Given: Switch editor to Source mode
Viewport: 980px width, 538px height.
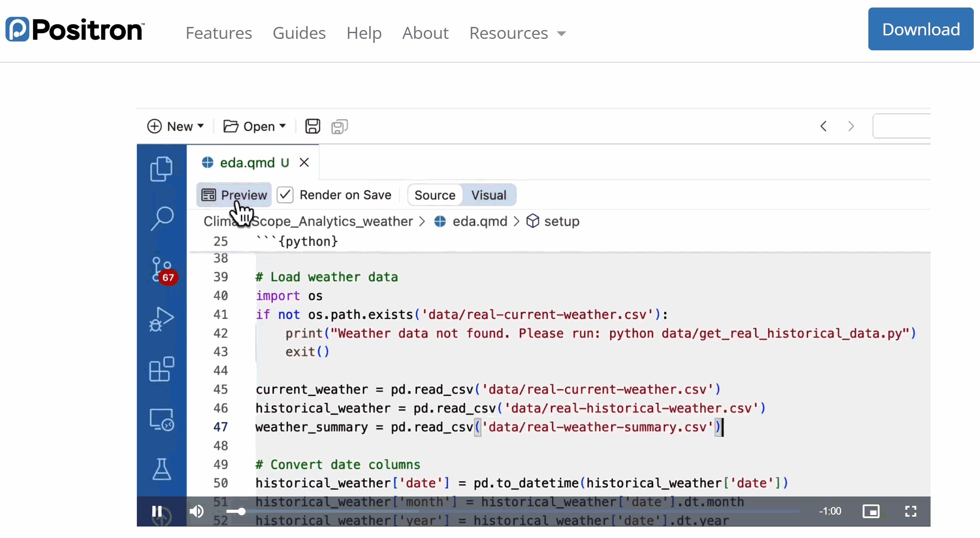Looking at the screenshot, I should [x=435, y=195].
